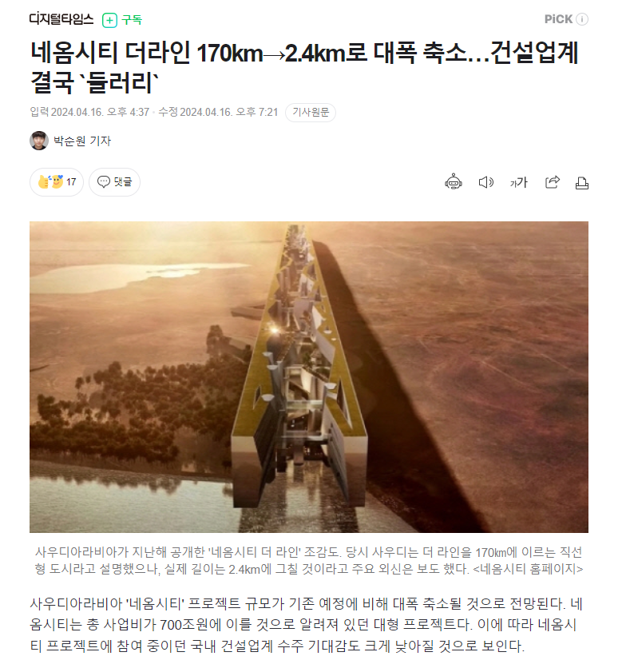
Task: Open font size setting 가가
Action: point(518,182)
